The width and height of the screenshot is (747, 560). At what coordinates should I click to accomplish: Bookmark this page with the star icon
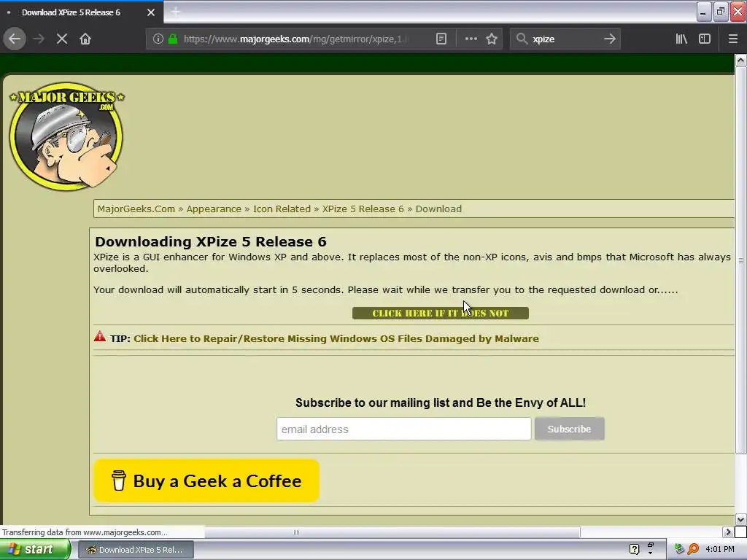tap(492, 39)
